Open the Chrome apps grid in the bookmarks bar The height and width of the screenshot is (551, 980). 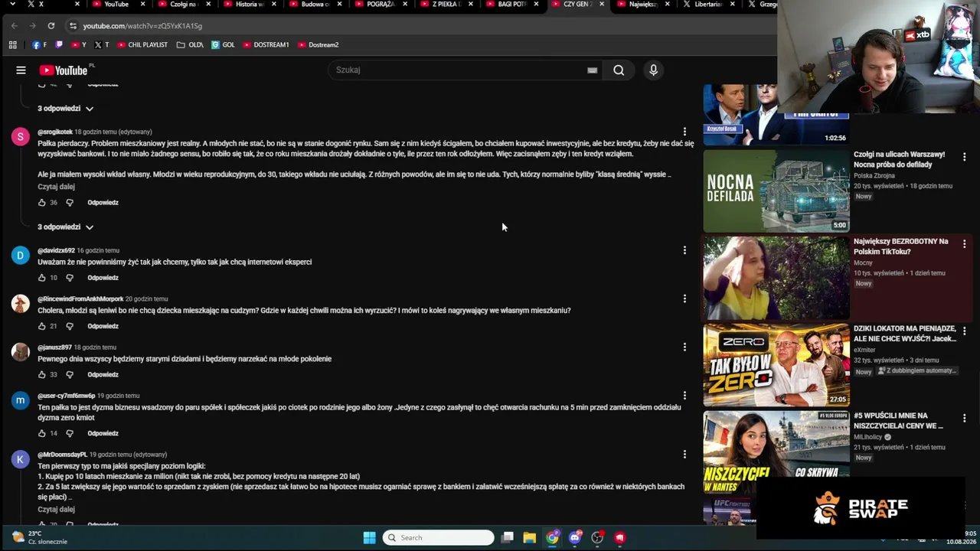12,45
